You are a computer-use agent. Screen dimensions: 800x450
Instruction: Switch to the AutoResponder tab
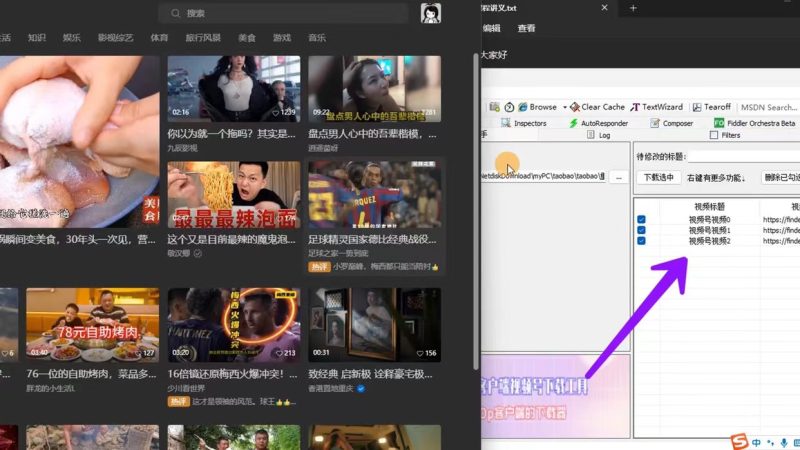tap(598, 123)
